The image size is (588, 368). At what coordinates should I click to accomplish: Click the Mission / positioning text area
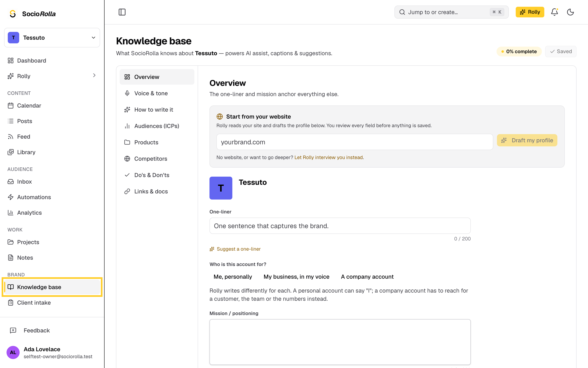[x=340, y=342]
